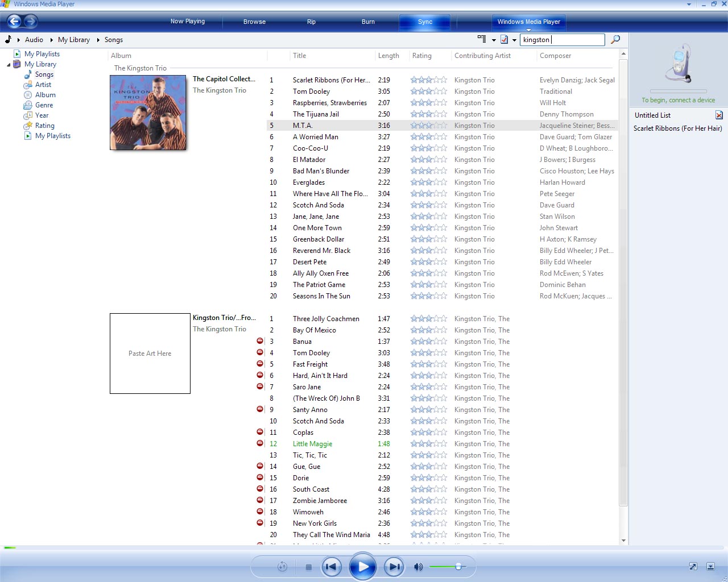Click the View Options checklist icon
728x582 pixels.
pos(504,39)
